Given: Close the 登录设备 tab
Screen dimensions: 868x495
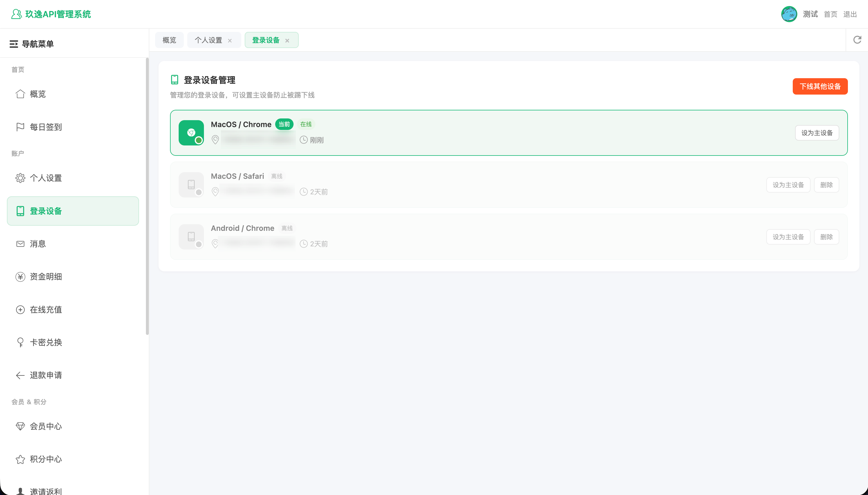Looking at the screenshot, I should click(x=287, y=41).
